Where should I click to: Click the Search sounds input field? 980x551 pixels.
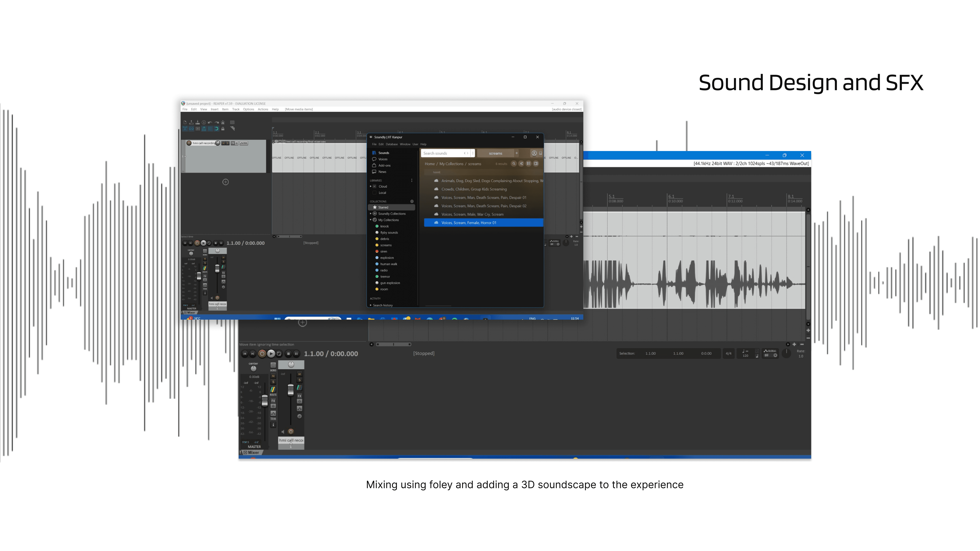[441, 153]
